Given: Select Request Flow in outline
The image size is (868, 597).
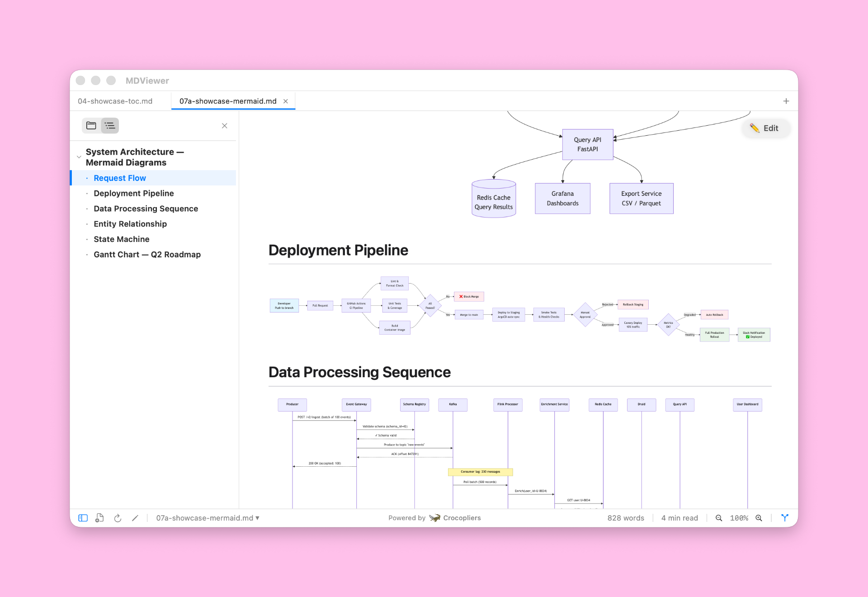Looking at the screenshot, I should [x=153, y=178].
